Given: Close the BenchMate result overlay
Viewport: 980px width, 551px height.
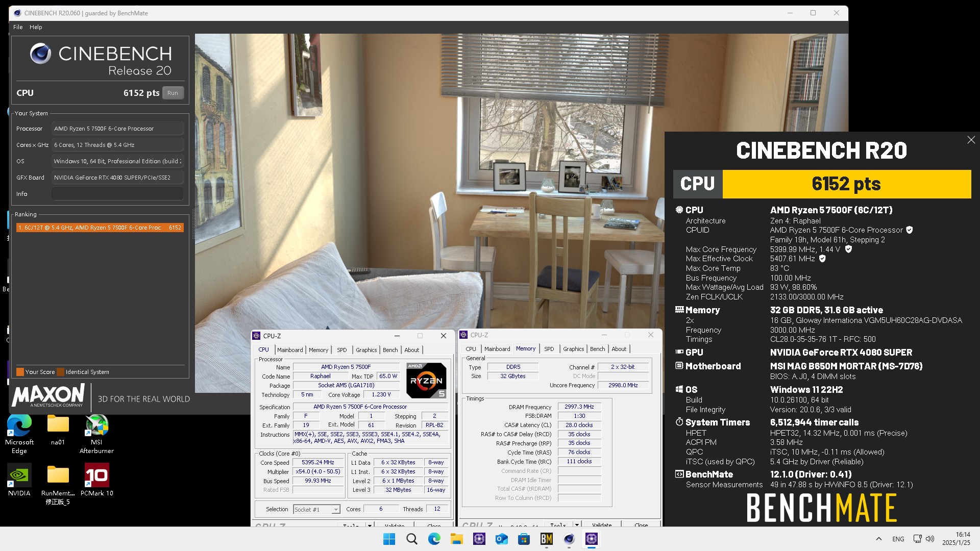Looking at the screenshot, I should [971, 140].
